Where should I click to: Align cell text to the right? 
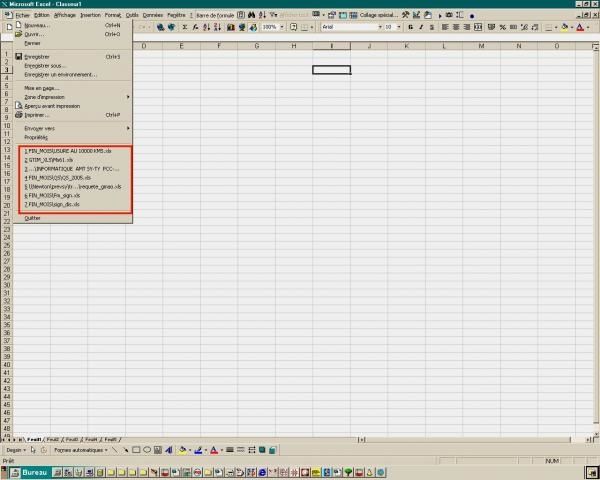click(x=467, y=27)
